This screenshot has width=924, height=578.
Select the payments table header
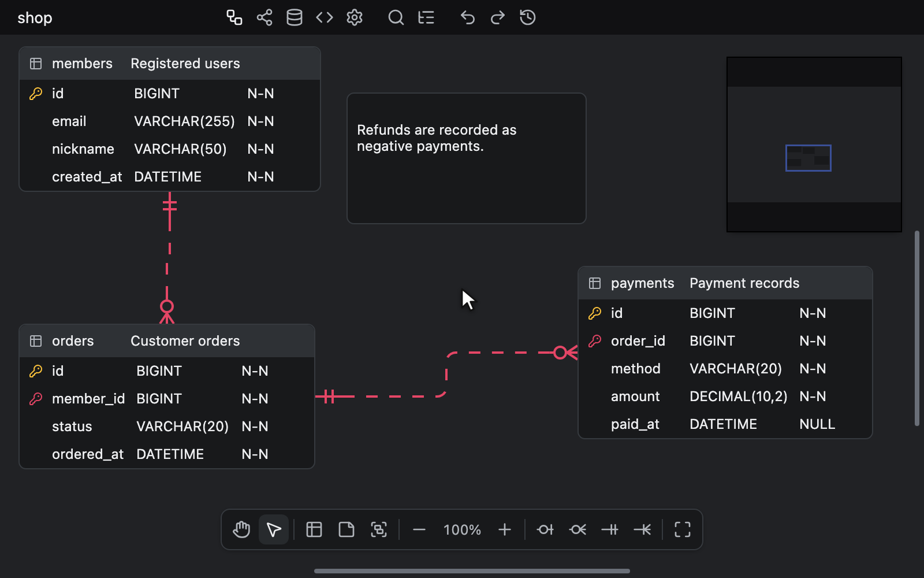pyautogui.click(x=725, y=283)
